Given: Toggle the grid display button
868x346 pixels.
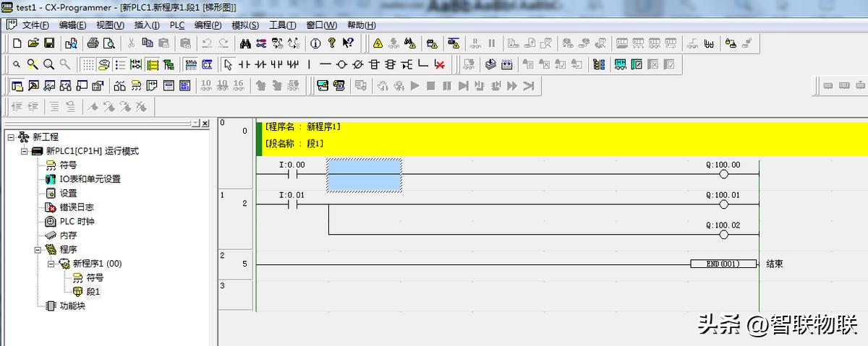Looking at the screenshot, I should (x=88, y=64).
